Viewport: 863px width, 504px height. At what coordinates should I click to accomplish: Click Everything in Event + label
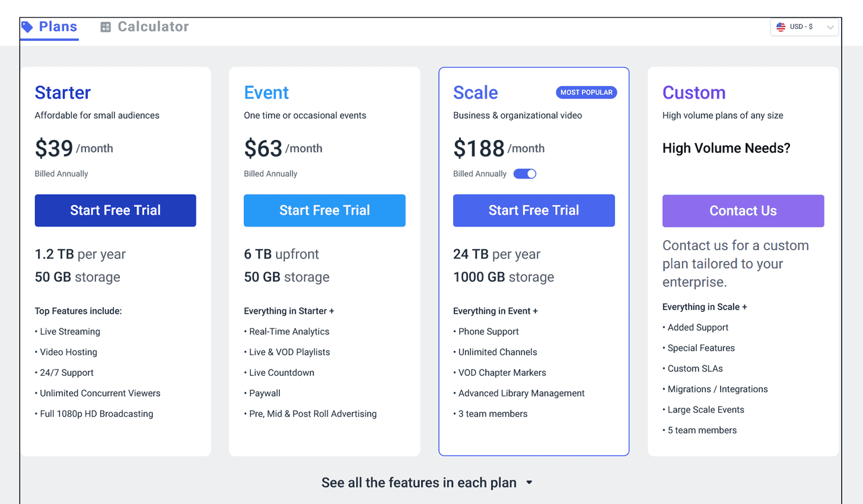tap(495, 311)
